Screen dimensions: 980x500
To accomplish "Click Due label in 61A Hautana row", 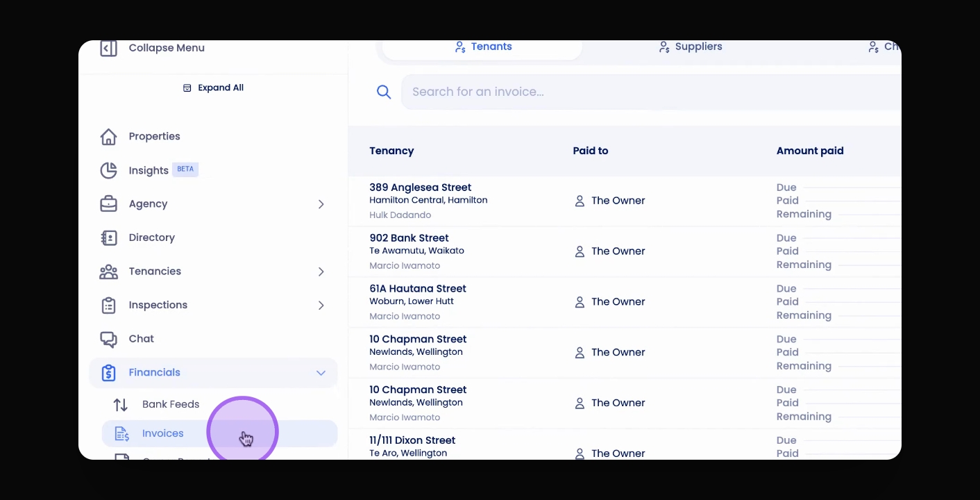I will [786, 289].
